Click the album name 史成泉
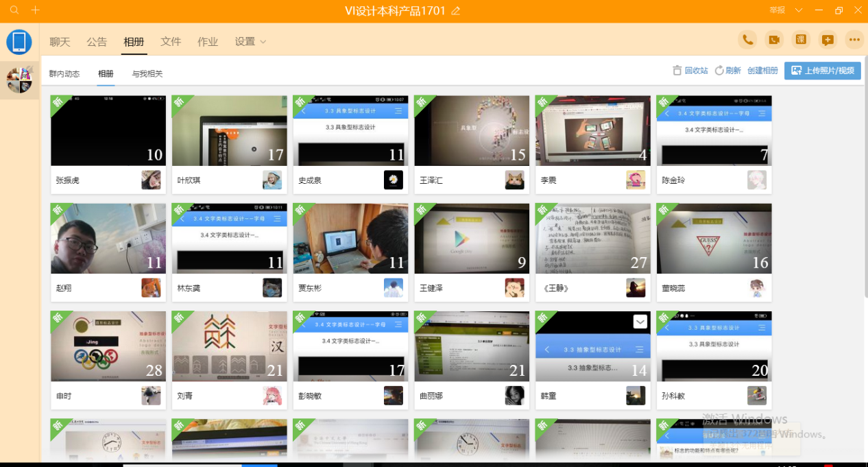Viewport: 868px width, 467px height. (x=310, y=180)
